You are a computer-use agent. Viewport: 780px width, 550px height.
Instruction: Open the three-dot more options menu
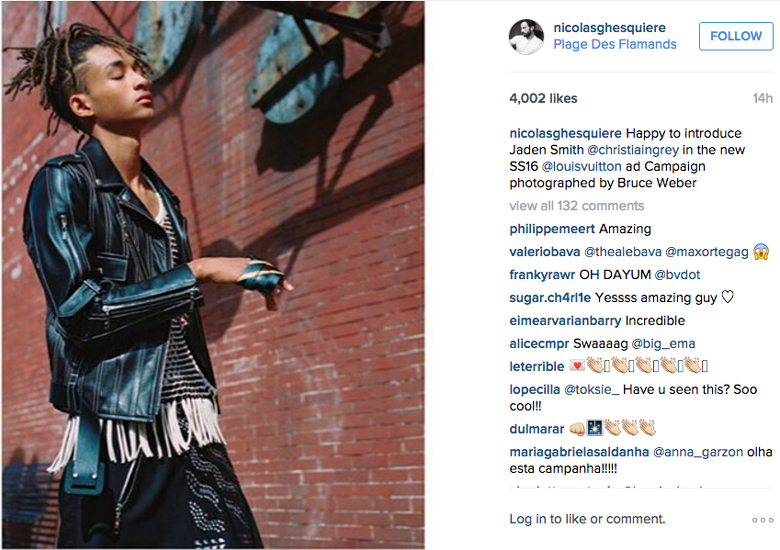pyautogui.click(x=763, y=520)
